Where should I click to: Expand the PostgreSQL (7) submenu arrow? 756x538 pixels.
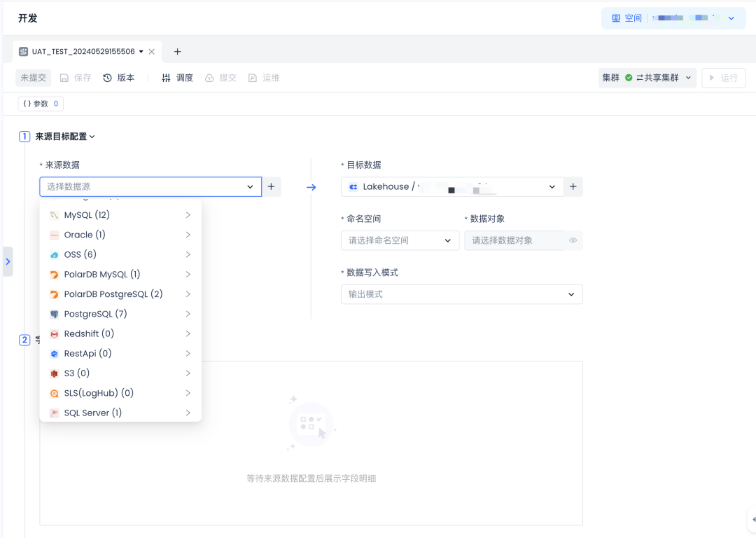[x=188, y=314]
